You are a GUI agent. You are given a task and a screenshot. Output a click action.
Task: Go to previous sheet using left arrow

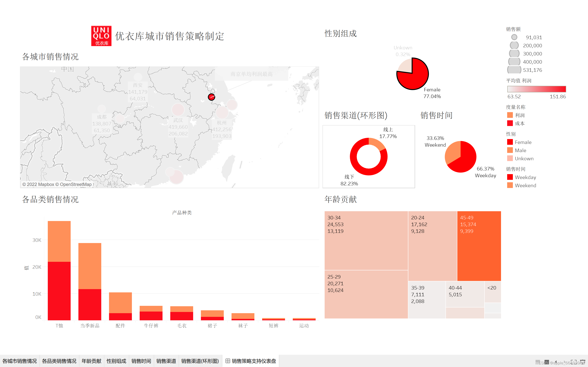556,362
